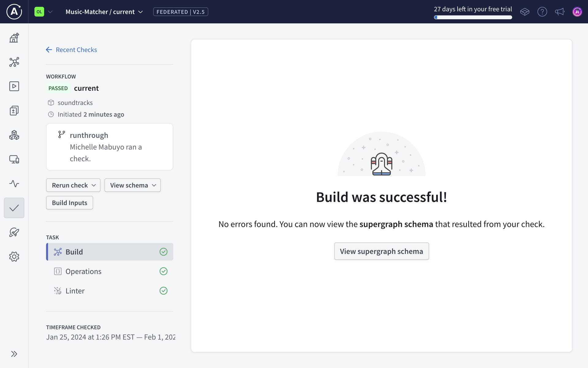Go back to Recent Checks
The image size is (588, 368).
point(71,50)
